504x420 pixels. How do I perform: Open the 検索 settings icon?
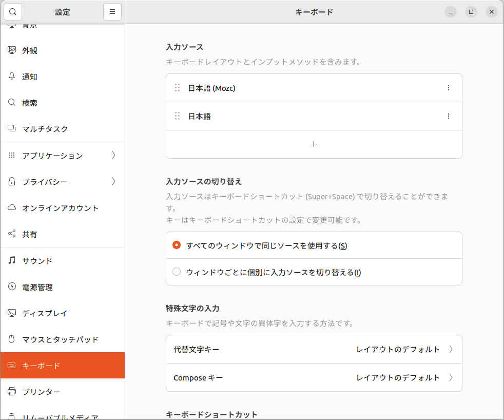pos(12,103)
